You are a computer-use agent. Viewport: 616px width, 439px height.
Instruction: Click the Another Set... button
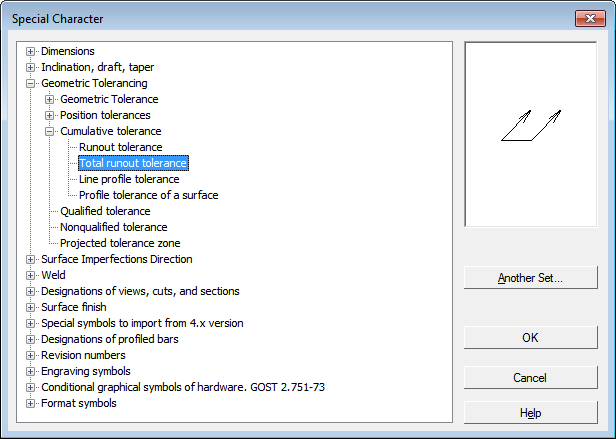click(530, 278)
